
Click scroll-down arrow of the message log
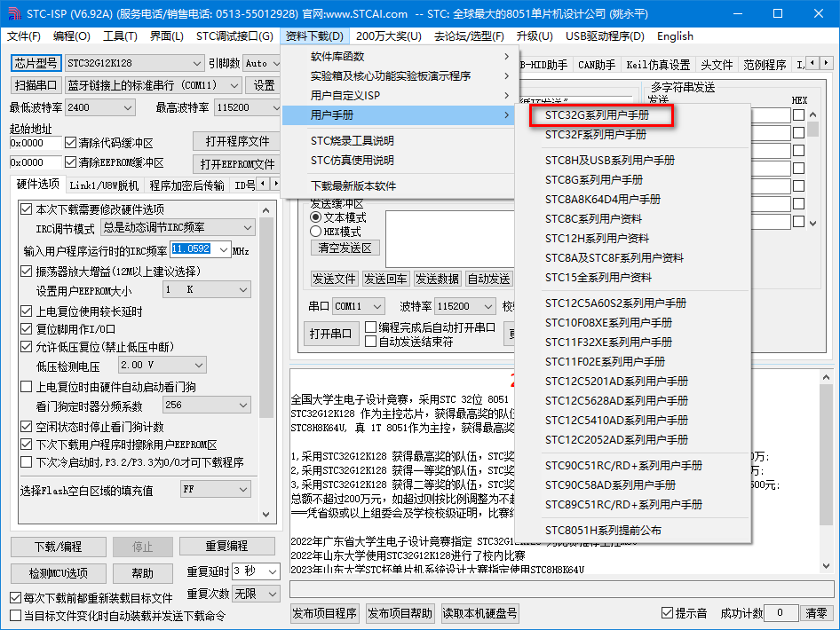[826, 566]
